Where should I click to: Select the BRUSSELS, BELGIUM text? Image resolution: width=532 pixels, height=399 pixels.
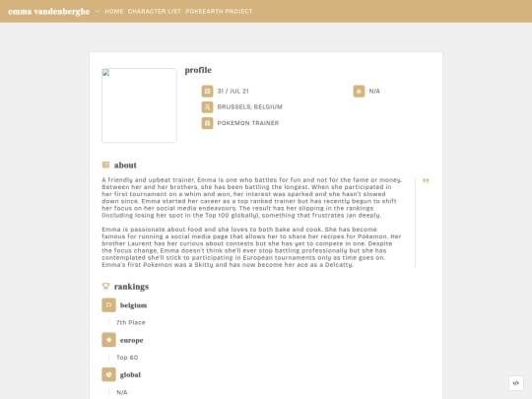coord(249,106)
